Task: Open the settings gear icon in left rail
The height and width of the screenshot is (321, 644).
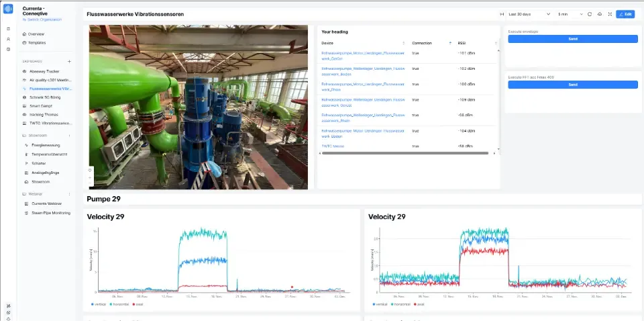Action: click(8, 49)
